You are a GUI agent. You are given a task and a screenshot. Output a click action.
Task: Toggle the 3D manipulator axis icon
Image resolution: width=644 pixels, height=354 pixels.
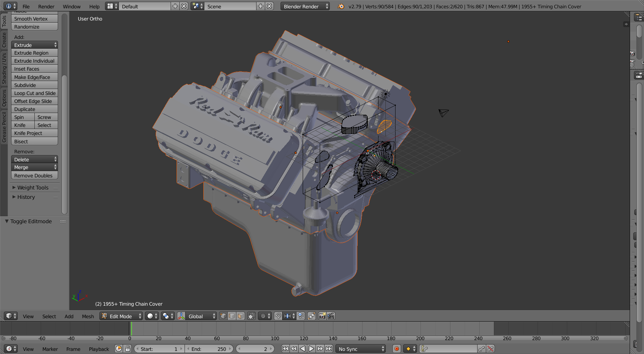[x=181, y=316]
